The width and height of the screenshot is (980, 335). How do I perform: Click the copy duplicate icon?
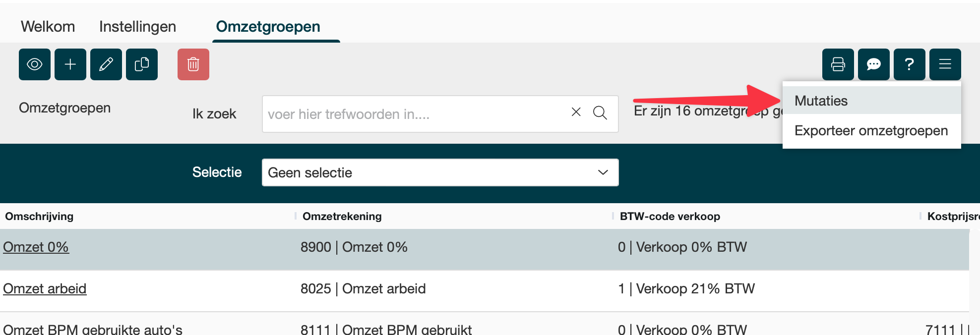tap(142, 64)
